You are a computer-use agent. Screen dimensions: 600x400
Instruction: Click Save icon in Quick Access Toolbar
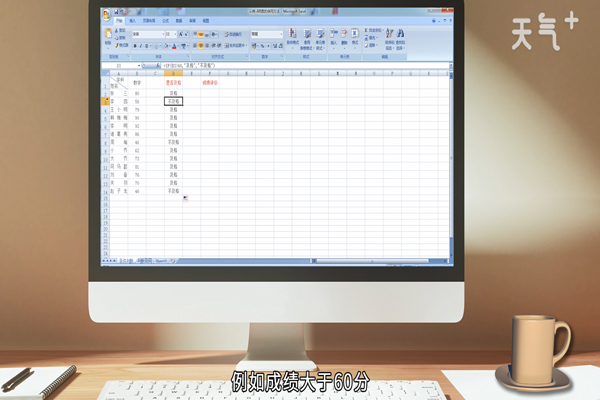coord(116,12)
